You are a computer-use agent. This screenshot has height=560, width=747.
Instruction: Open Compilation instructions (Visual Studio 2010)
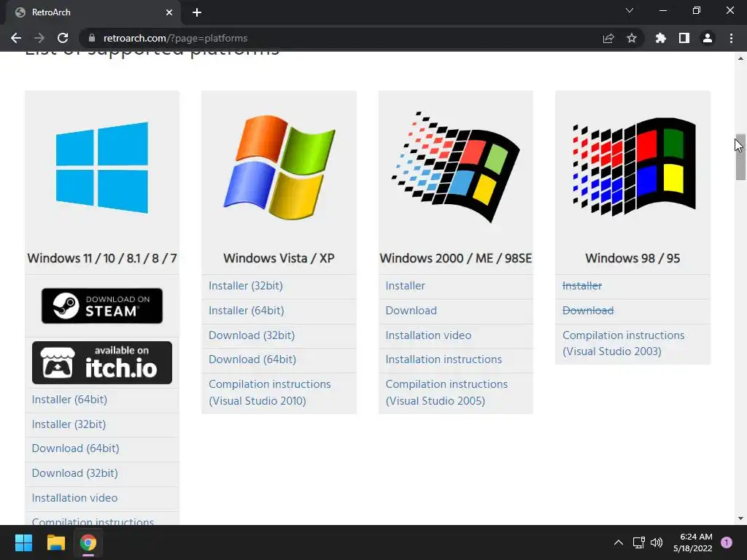click(x=270, y=392)
